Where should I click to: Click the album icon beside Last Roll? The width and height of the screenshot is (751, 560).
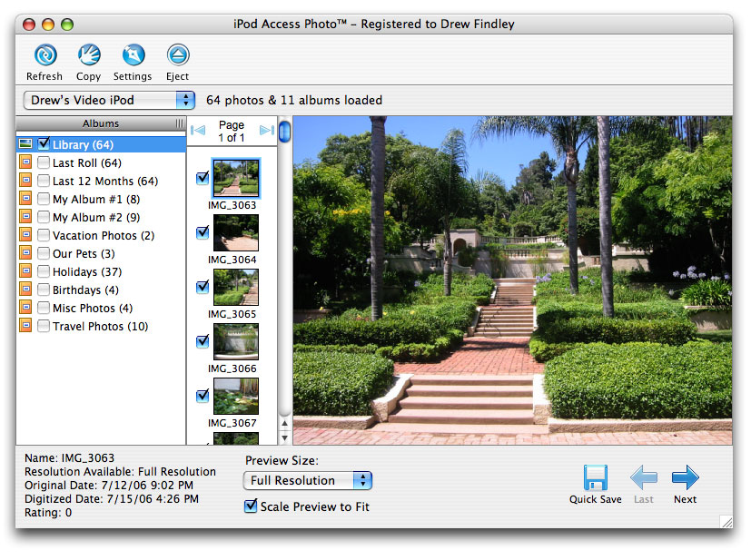(25, 162)
